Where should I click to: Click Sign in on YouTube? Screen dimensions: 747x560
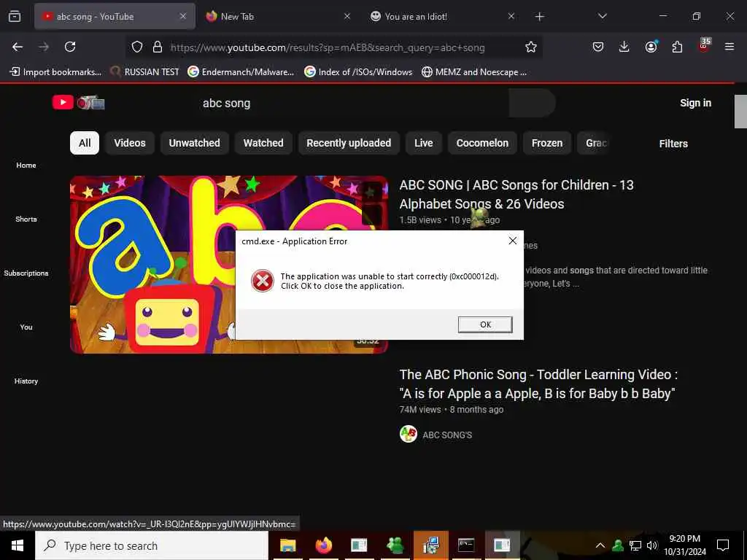tap(695, 103)
